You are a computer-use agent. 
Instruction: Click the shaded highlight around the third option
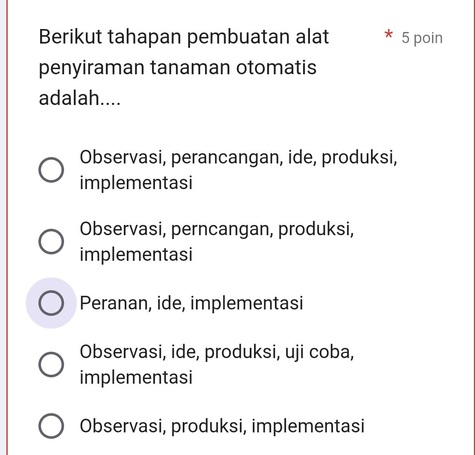pos(51,303)
